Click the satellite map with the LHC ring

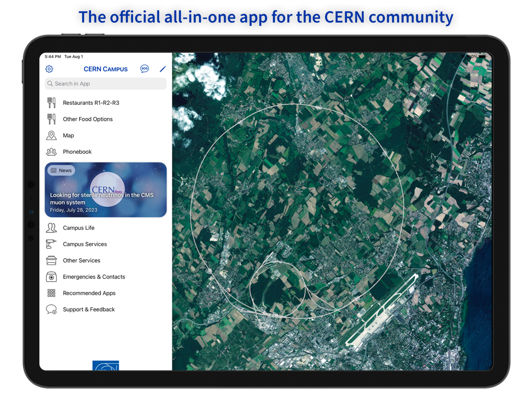tap(332, 211)
